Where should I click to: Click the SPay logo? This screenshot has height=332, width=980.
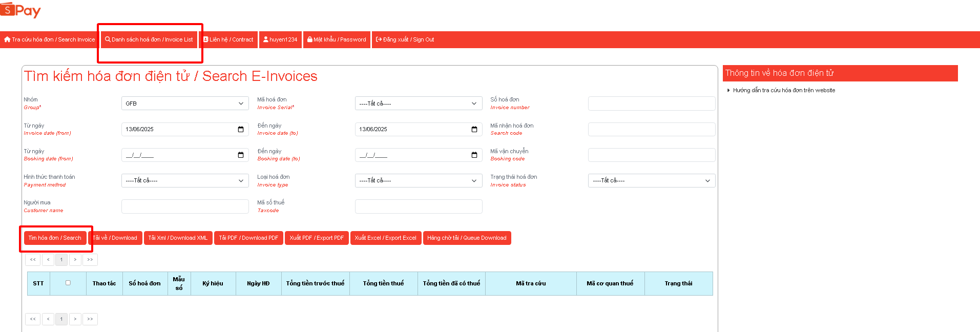point(20,10)
